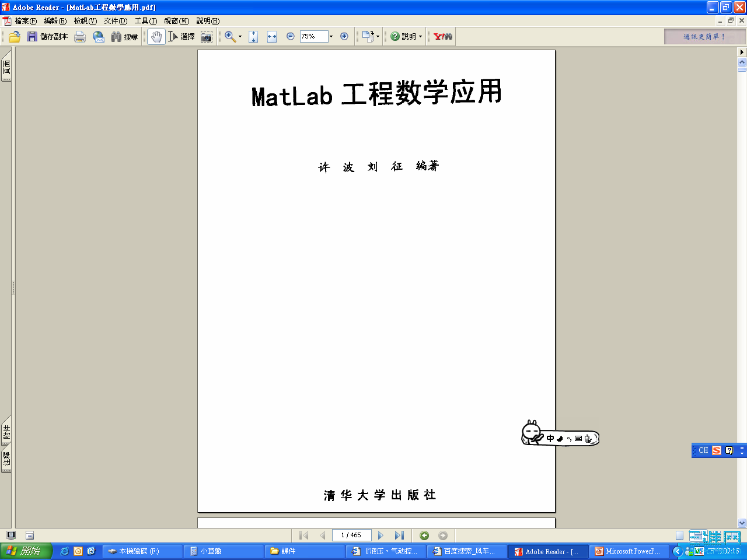Jump to the last page
The image size is (747, 560).
(399, 535)
